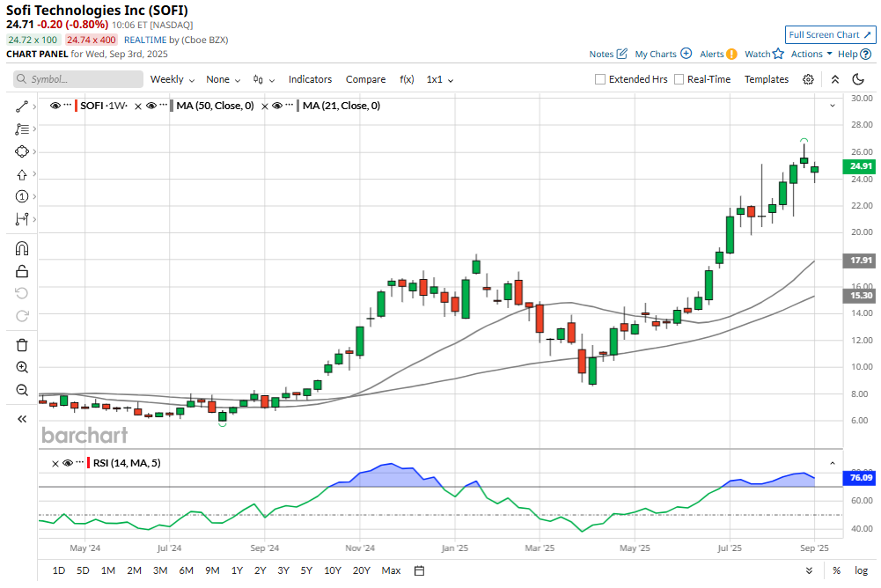
Task: Toggle visibility of the RSI indicator
Action: pyautogui.click(x=68, y=463)
